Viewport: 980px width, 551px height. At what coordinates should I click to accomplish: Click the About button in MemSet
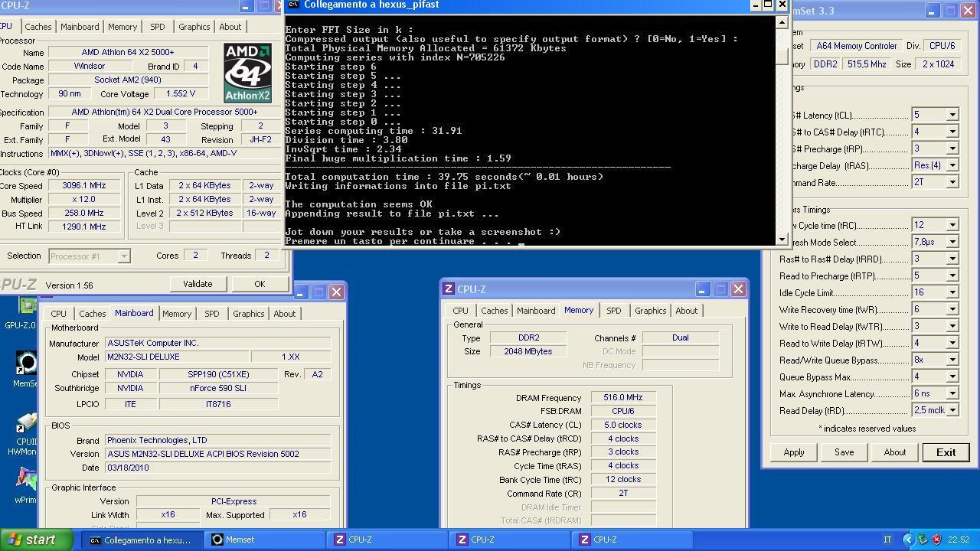894,452
